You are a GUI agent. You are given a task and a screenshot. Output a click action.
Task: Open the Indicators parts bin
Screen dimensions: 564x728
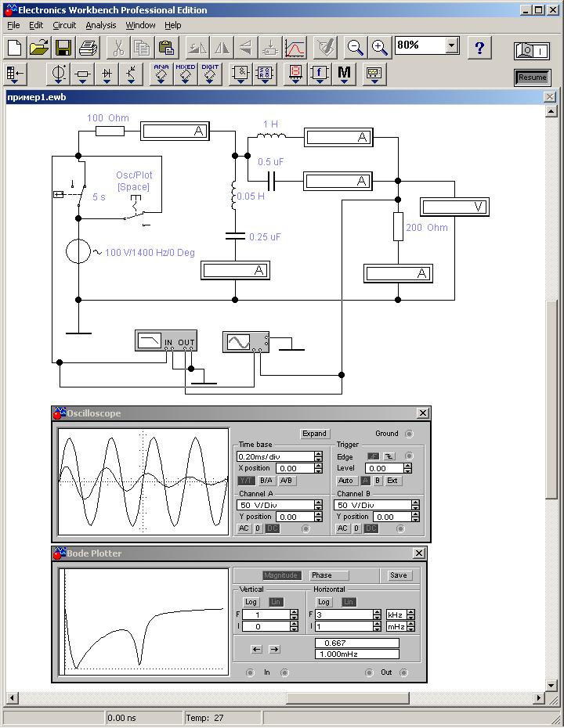(x=295, y=74)
